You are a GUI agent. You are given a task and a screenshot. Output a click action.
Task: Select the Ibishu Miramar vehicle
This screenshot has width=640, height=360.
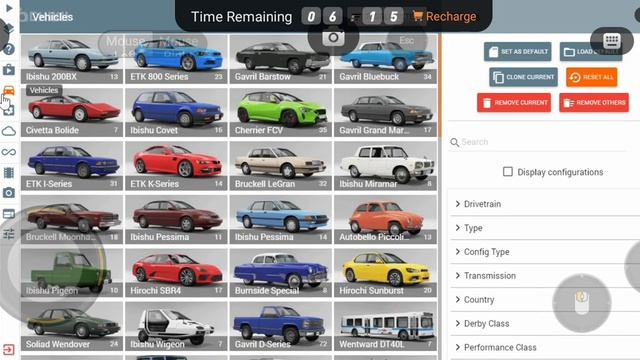pyautogui.click(x=385, y=166)
